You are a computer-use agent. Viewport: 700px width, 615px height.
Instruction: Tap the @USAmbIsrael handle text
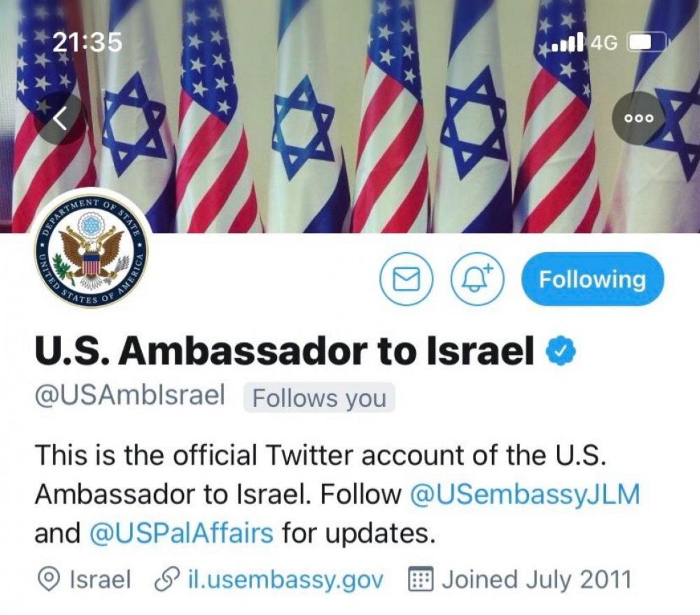129,395
